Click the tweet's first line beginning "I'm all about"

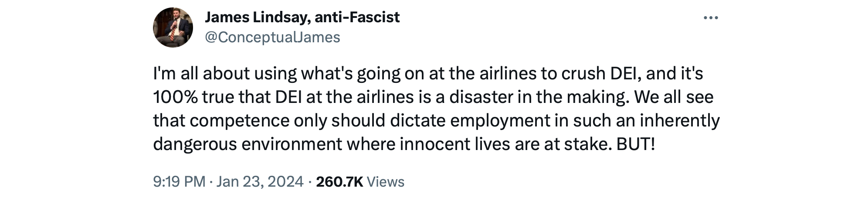click(x=227, y=73)
